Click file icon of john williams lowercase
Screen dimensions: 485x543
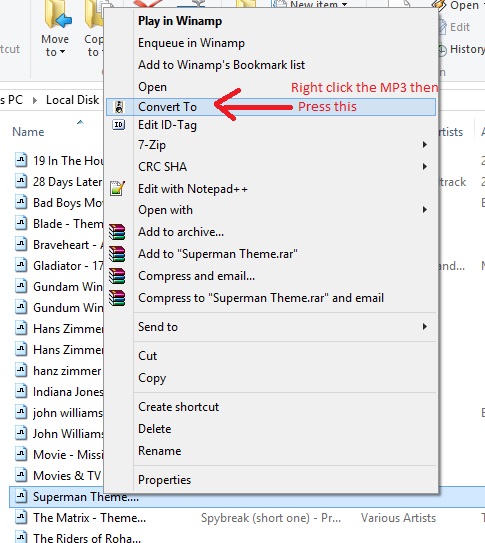pos(21,412)
